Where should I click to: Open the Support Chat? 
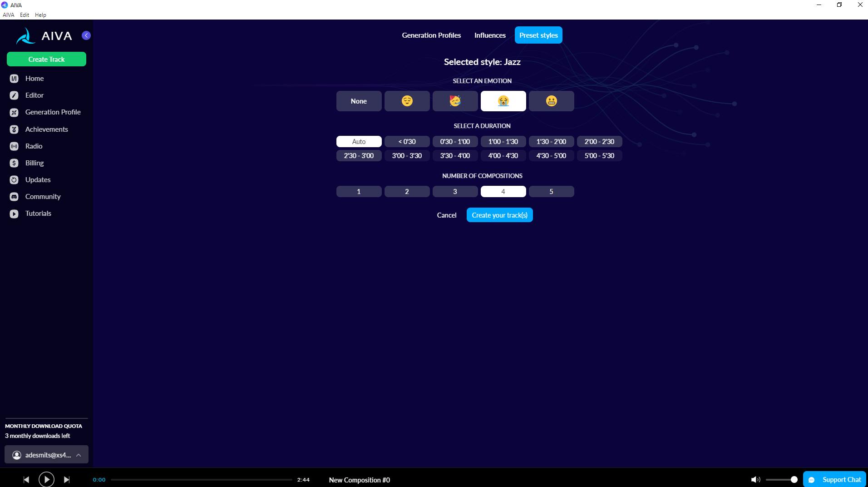click(x=834, y=480)
